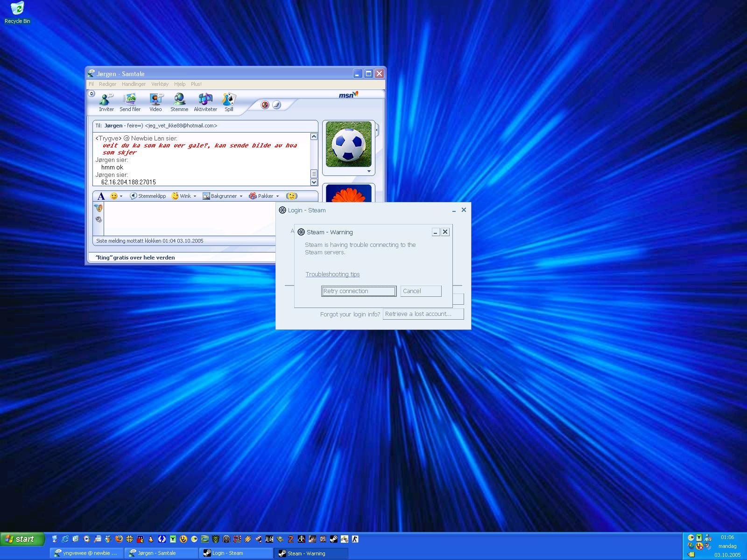
Task: Click the orange flower display picture
Action: 348,193
